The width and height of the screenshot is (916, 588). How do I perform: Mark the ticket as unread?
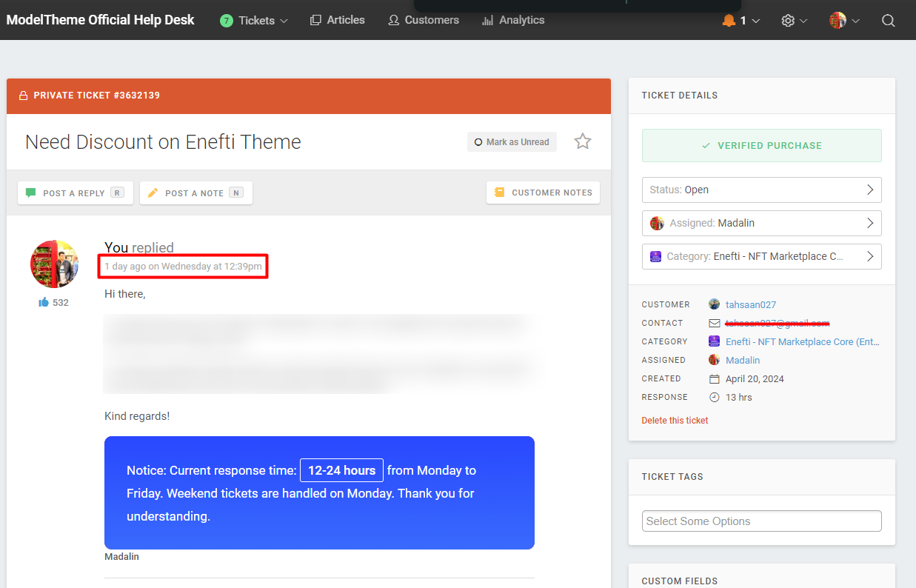[512, 142]
